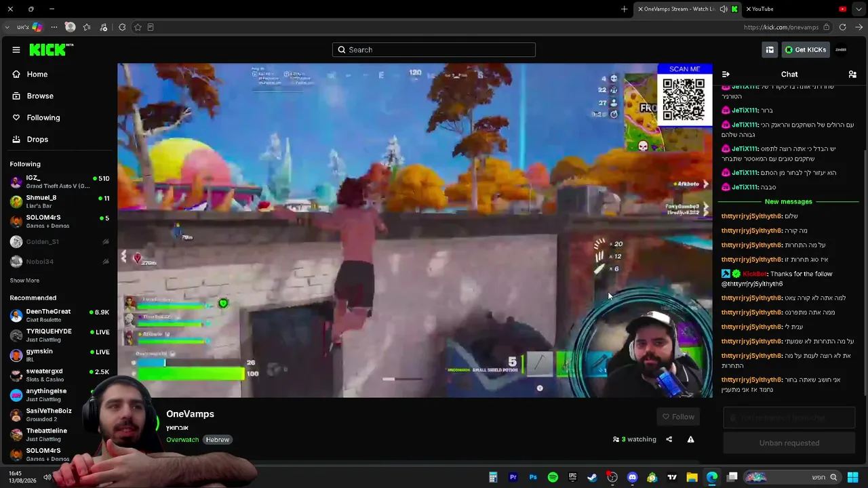Click the Unban requested button
This screenshot has height=488, width=868.
click(789, 443)
